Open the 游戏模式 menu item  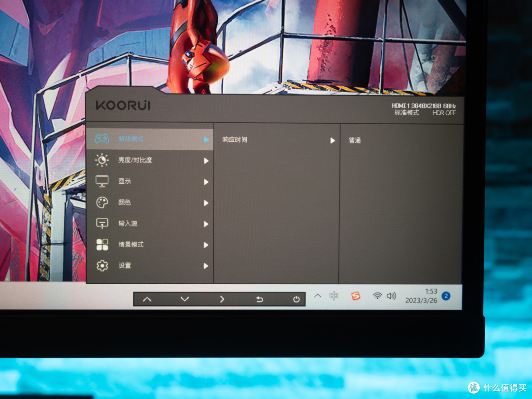[150, 139]
